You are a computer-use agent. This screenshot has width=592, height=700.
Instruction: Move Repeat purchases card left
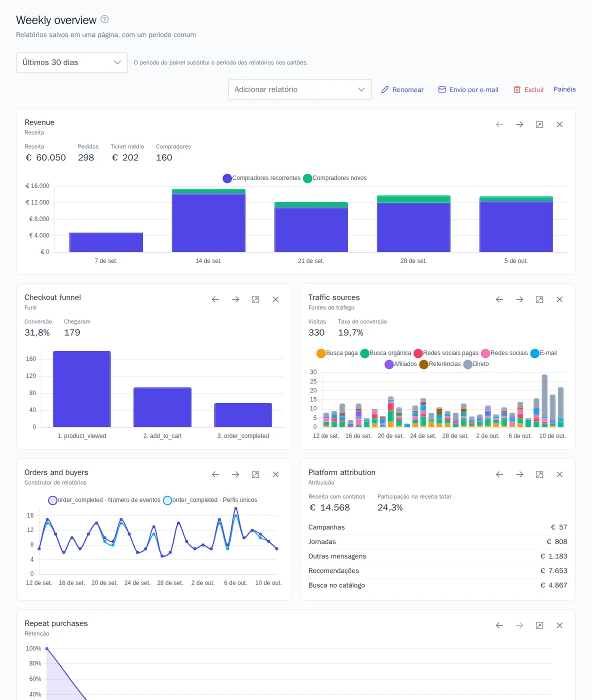[x=499, y=625]
